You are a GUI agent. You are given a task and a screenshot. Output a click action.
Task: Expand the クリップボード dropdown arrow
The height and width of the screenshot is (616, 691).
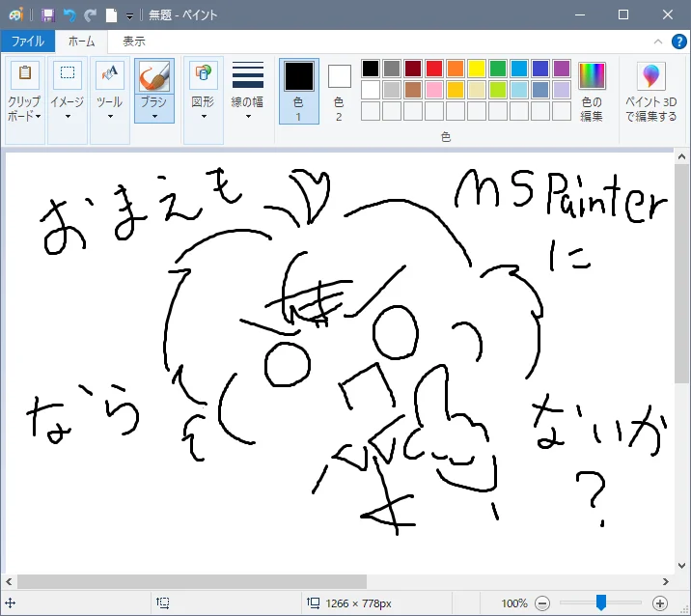point(38,116)
